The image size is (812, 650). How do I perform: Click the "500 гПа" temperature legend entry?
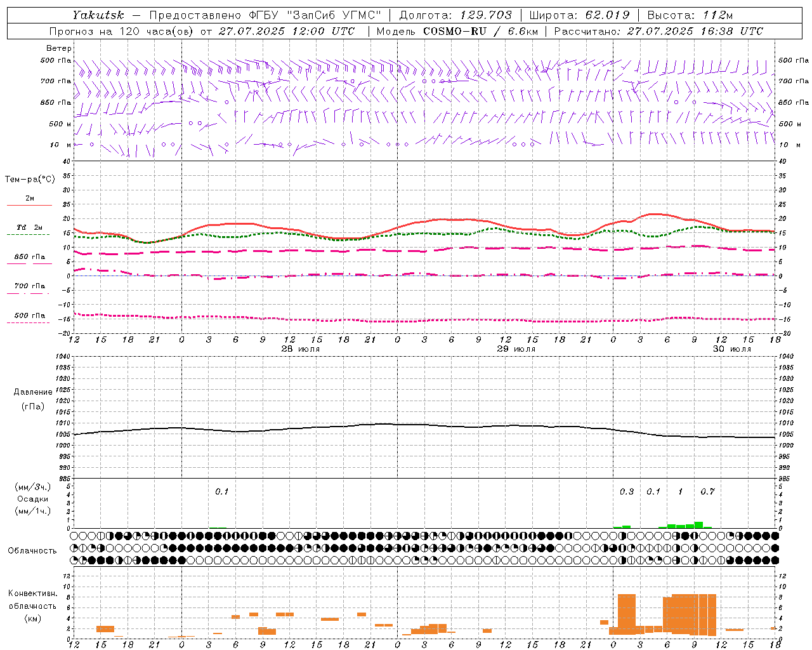tap(29, 315)
